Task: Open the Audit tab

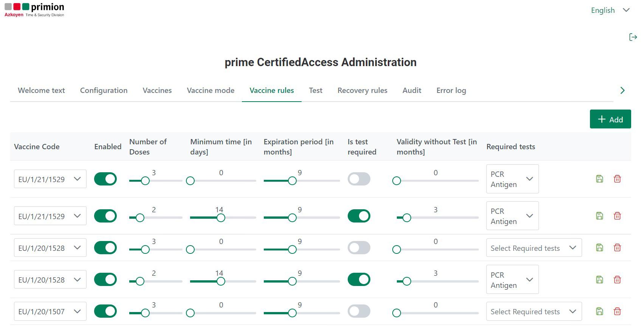Action: coord(412,90)
